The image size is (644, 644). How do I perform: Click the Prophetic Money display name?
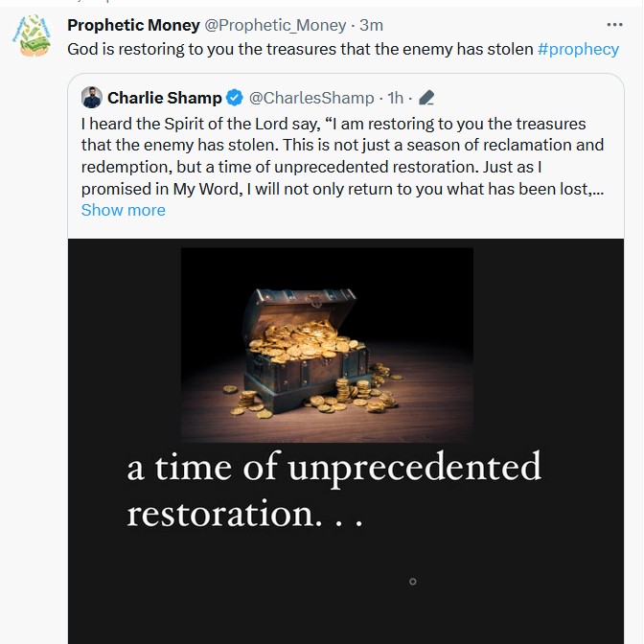(x=133, y=25)
